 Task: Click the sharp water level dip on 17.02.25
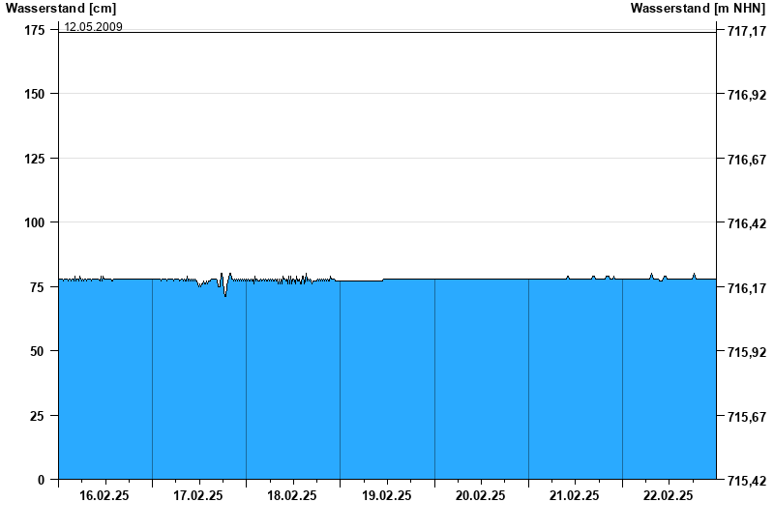tap(225, 294)
